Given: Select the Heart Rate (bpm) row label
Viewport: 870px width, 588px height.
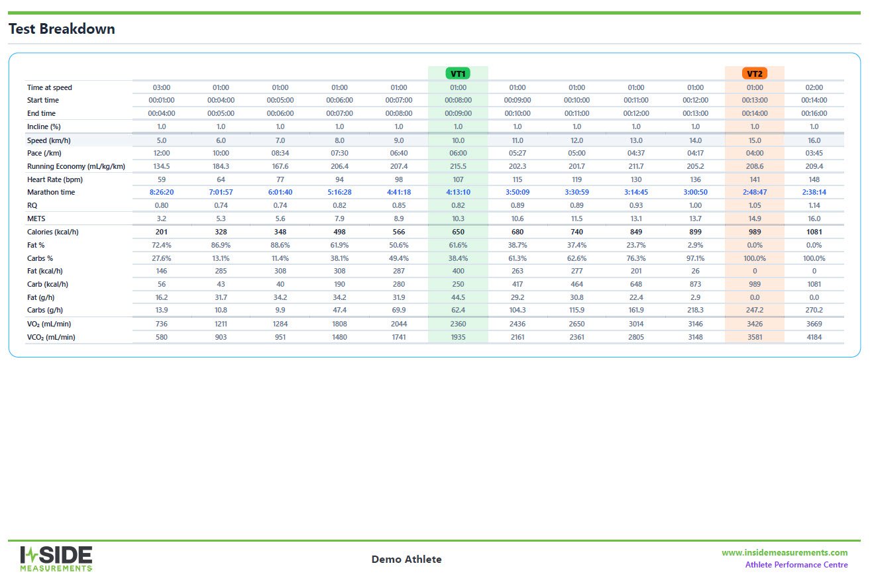Looking at the screenshot, I should pos(55,179).
